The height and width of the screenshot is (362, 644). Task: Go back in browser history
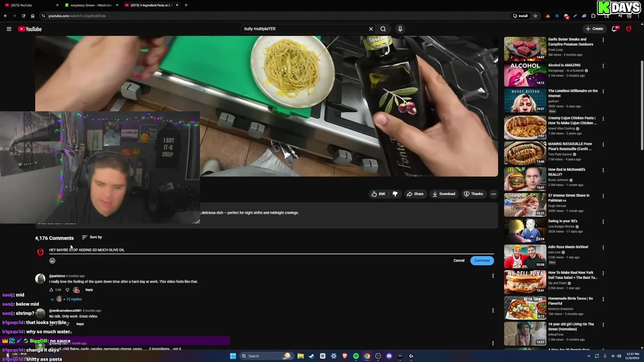[6, 16]
